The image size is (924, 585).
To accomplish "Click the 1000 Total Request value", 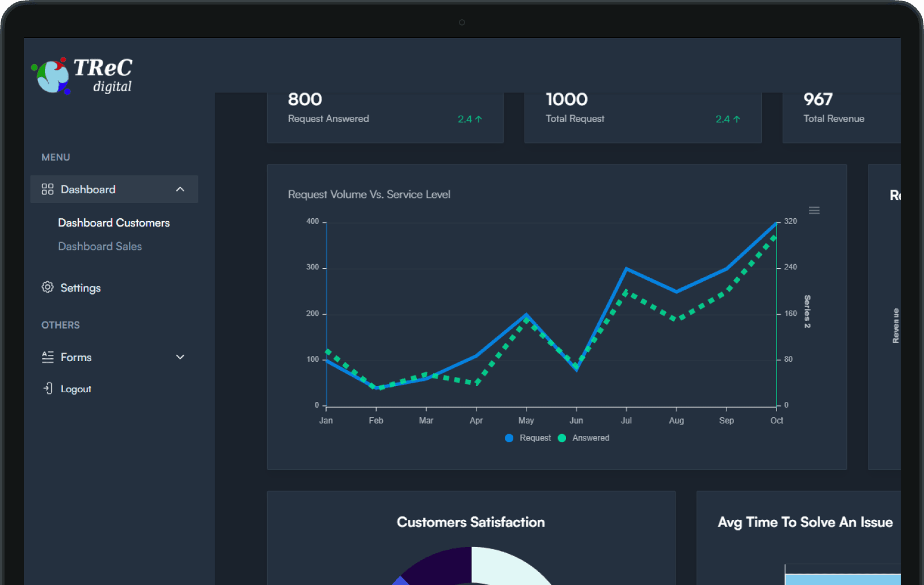I will [x=567, y=99].
